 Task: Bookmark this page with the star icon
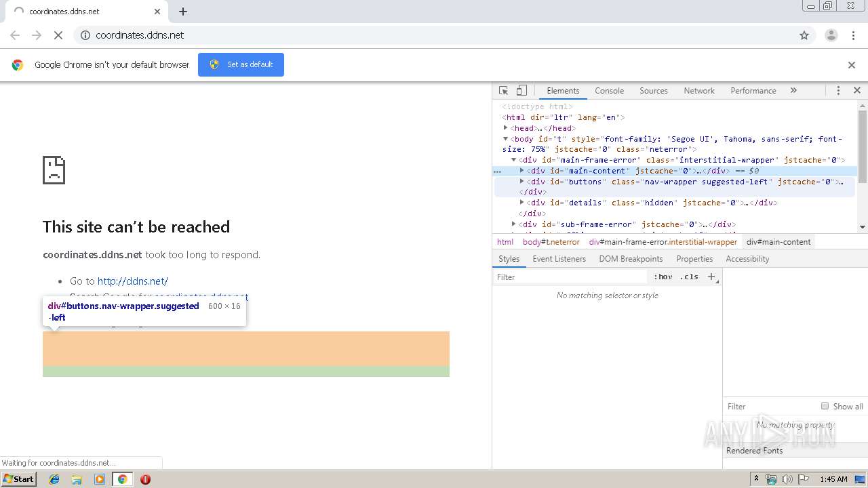click(x=804, y=35)
